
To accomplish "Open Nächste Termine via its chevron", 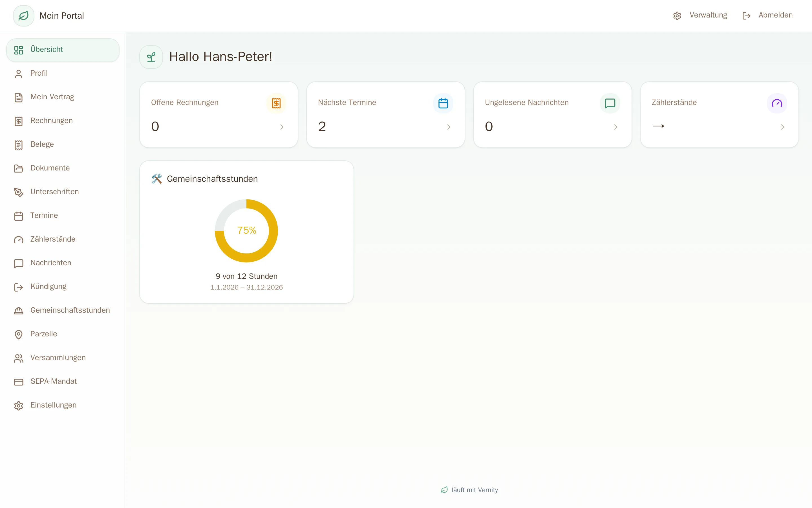I will point(449,127).
